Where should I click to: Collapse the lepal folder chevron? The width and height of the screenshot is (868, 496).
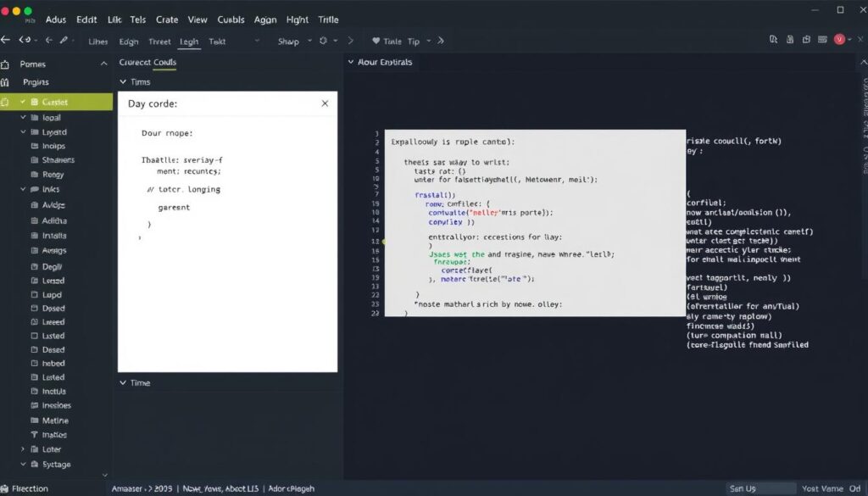click(x=23, y=117)
